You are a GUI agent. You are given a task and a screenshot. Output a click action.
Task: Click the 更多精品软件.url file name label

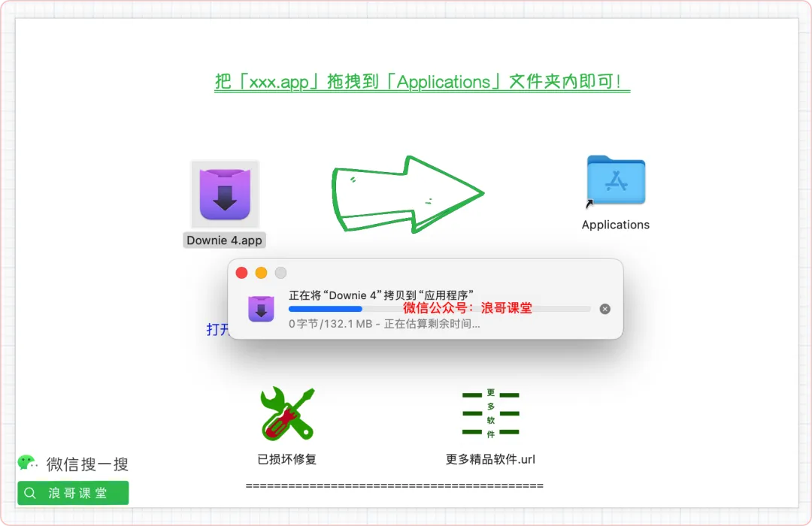tap(490, 459)
